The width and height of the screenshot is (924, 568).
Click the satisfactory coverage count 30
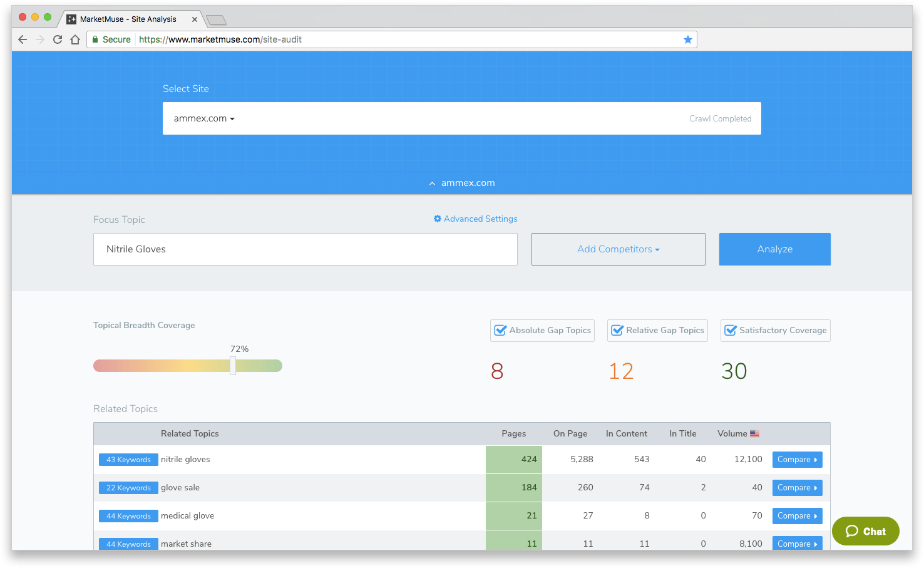click(734, 371)
